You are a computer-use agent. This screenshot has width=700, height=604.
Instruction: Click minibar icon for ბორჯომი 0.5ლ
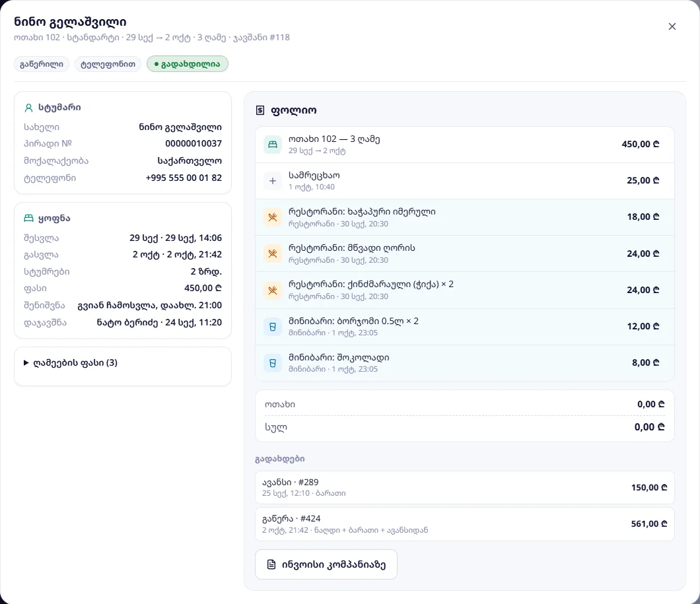point(273,327)
